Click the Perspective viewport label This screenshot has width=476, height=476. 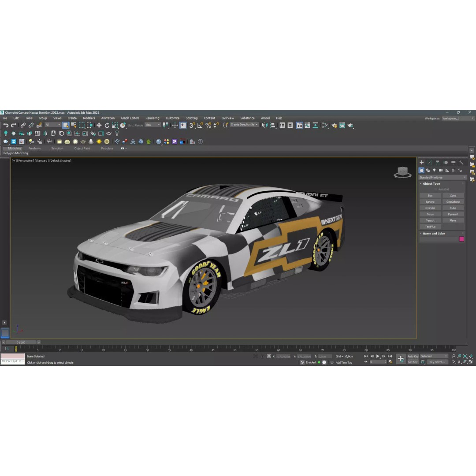pyautogui.click(x=25, y=160)
